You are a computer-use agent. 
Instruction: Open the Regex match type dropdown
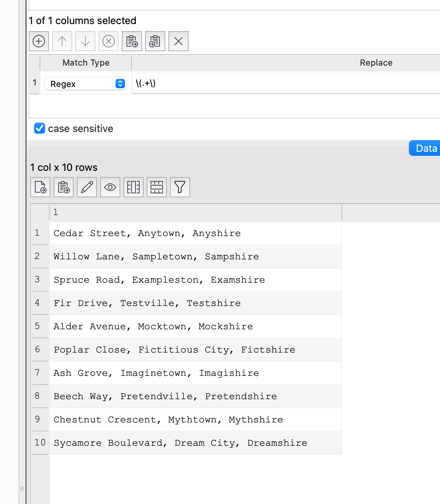85,84
